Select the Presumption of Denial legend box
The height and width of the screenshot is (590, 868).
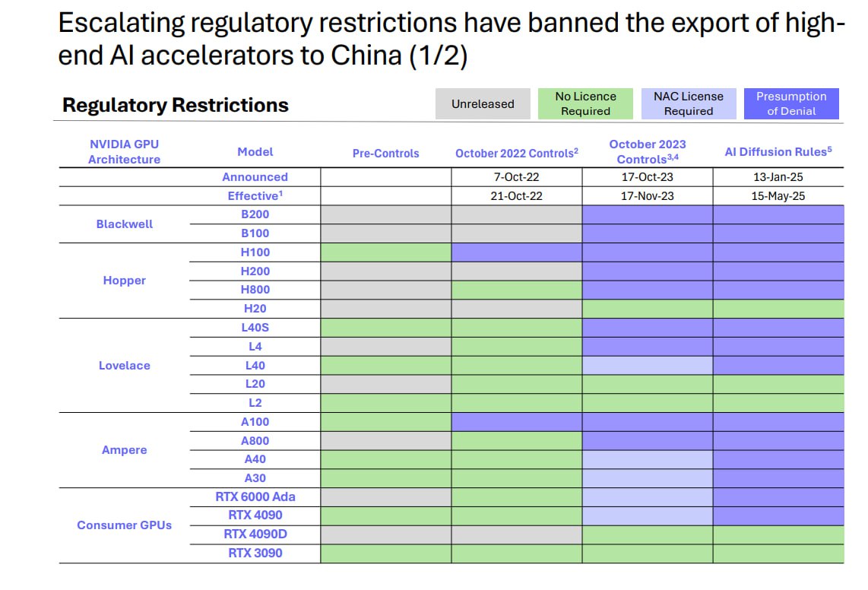click(x=791, y=104)
